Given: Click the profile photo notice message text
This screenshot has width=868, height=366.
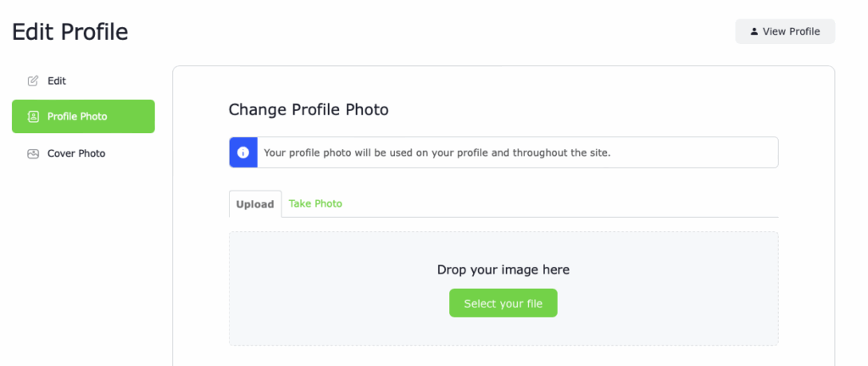Looking at the screenshot, I should tap(437, 152).
